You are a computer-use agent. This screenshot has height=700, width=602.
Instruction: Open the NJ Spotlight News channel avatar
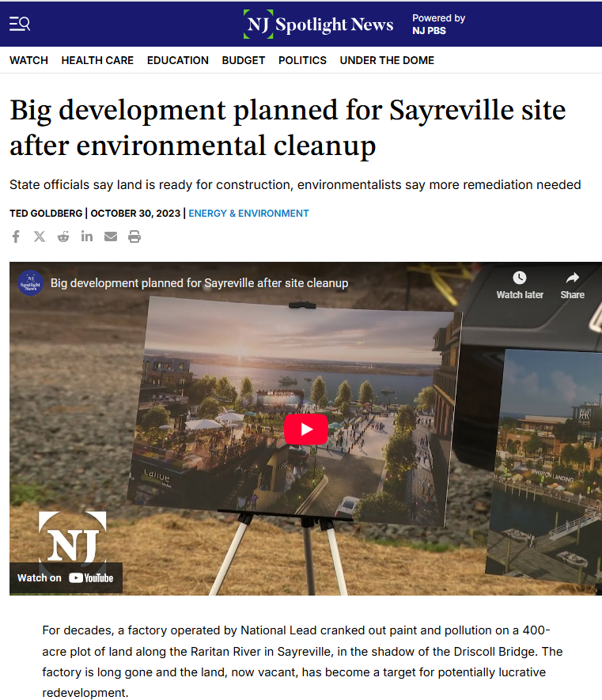(x=30, y=283)
